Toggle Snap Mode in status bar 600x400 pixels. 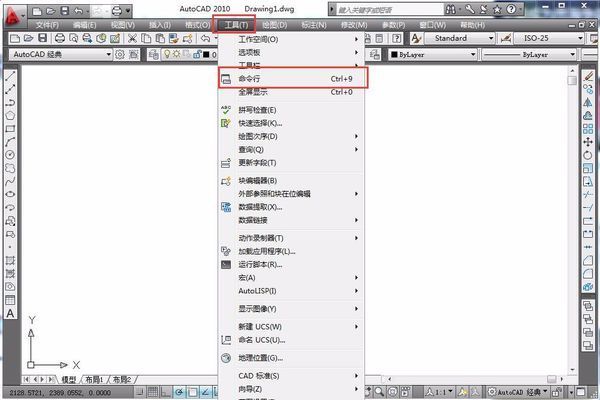[x=140, y=392]
